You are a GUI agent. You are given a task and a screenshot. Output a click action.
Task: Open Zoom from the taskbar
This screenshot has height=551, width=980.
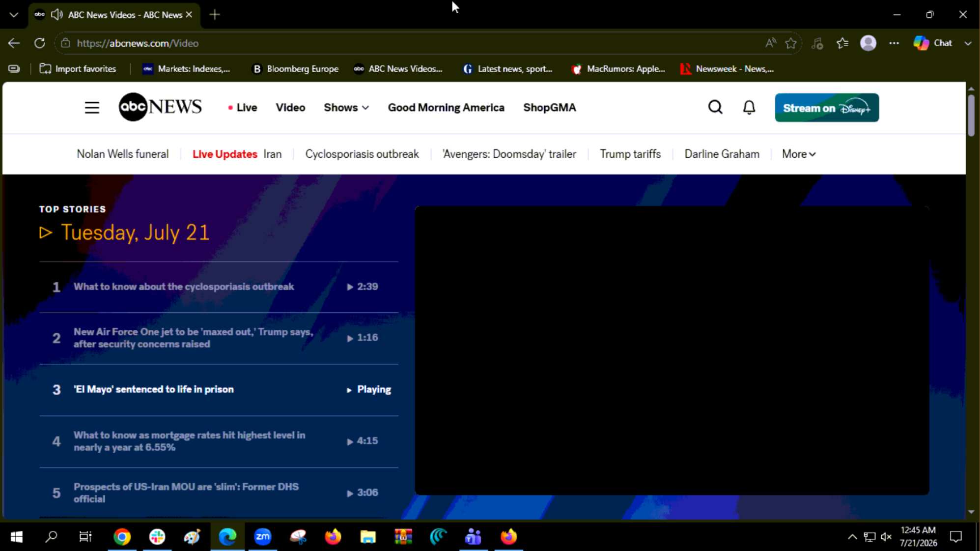pos(263,537)
